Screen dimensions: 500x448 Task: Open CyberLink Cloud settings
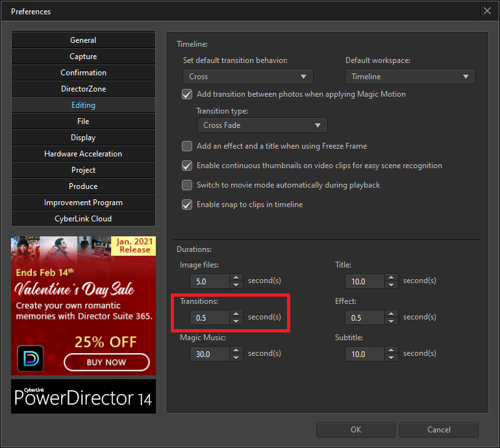click(x=83, y=219)
